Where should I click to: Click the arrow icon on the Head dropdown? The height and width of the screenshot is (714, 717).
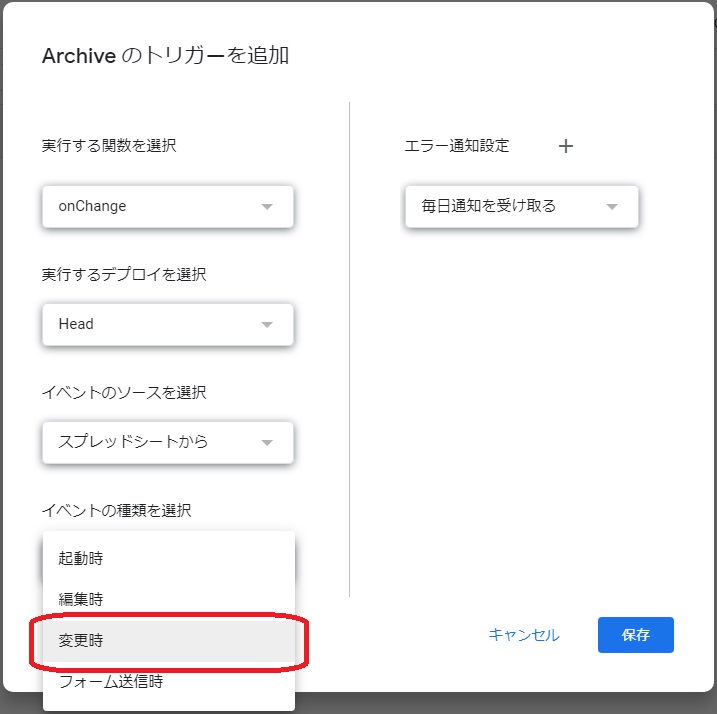[x=267, y=325]
